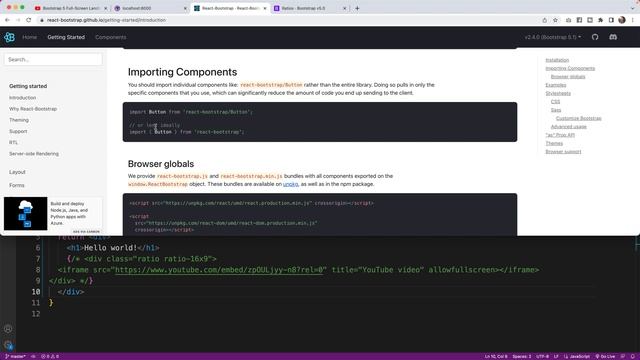640x360 pixels.
Task: Close the React-Bootstrap browser tab
Action: point(264,8)
